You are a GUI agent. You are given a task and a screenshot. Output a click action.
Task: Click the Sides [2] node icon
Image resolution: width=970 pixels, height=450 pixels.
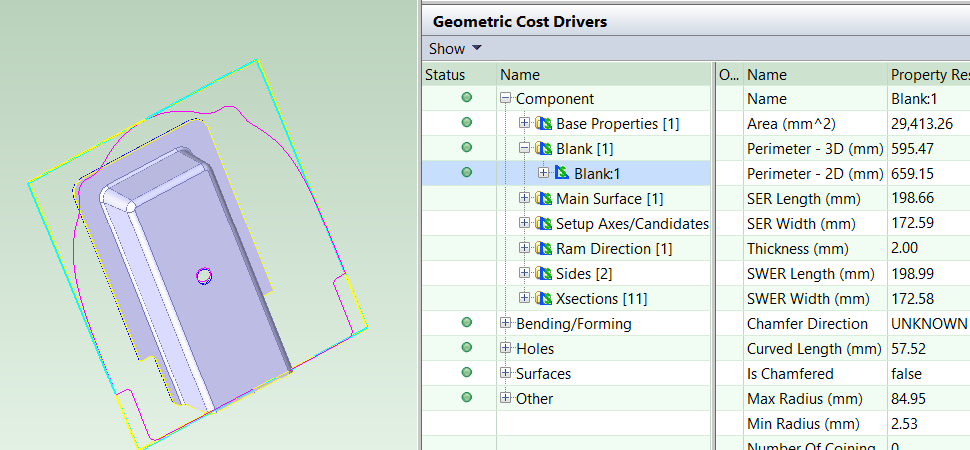[x=544, y=273]
